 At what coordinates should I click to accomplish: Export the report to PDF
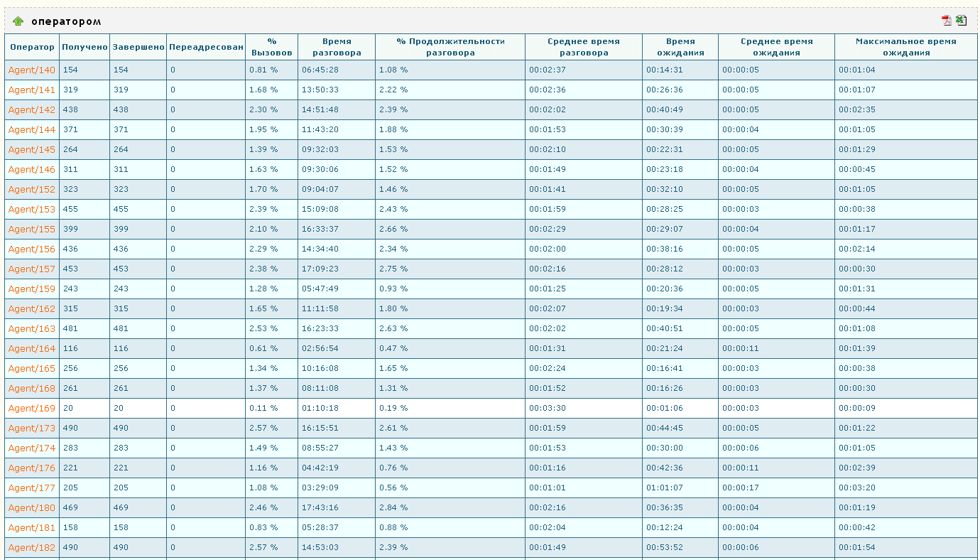(x=946, y=21)
